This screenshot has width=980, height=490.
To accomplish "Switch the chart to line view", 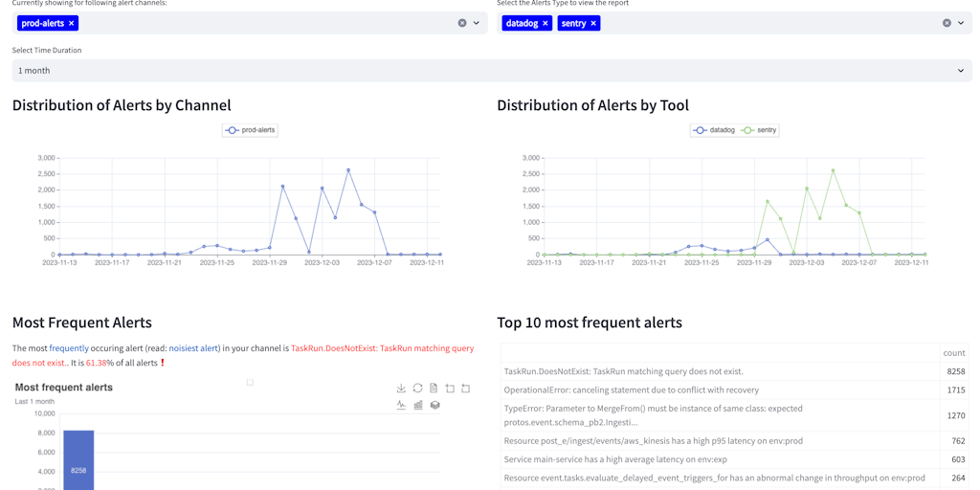I will tap(401, 405).
